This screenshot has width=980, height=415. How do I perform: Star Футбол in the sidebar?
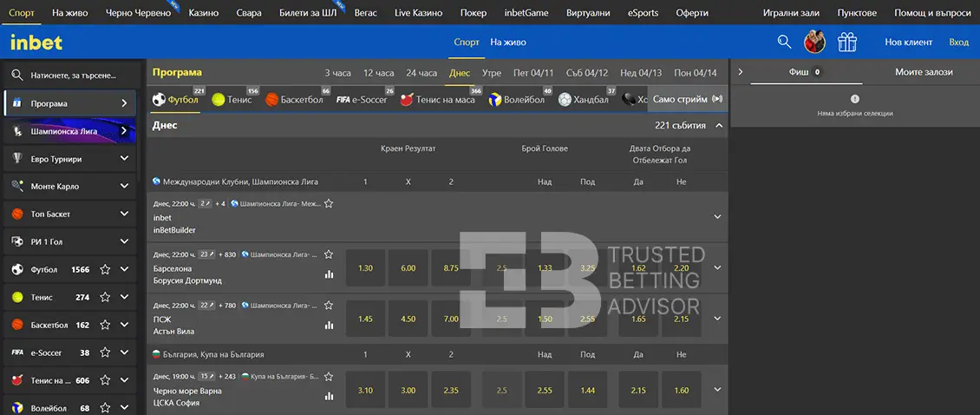coord(105,270)
